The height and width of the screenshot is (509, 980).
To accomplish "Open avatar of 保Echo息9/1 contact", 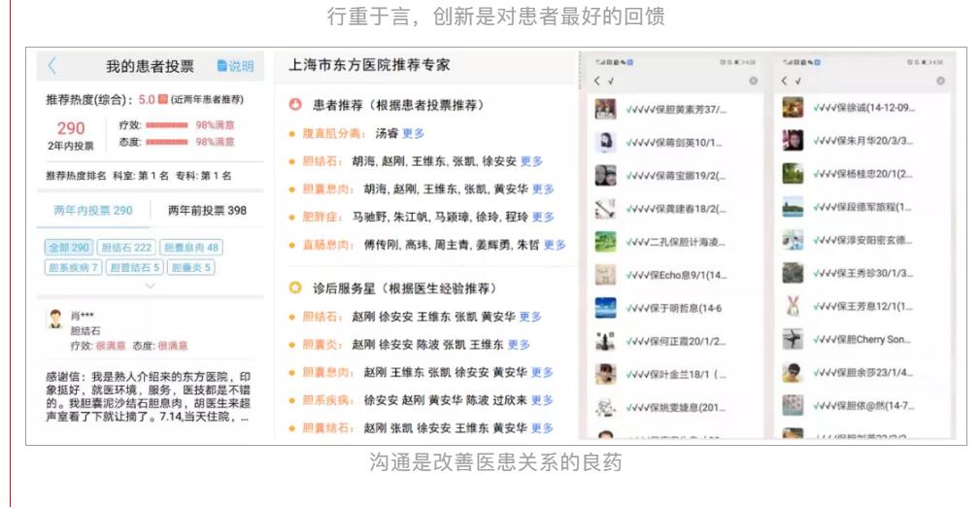I will [x=605, y=275].
